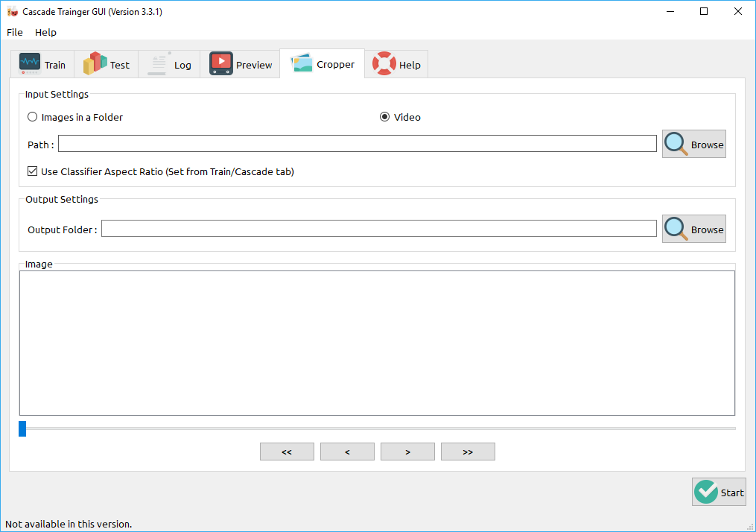Browse for the output folder

coord(693,229)
